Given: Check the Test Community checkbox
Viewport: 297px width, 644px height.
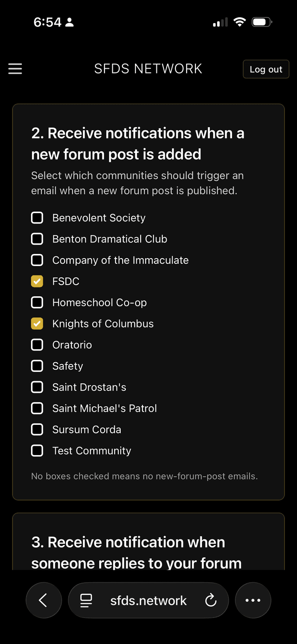Looking at the screenshot, I should tap(37, 450).
